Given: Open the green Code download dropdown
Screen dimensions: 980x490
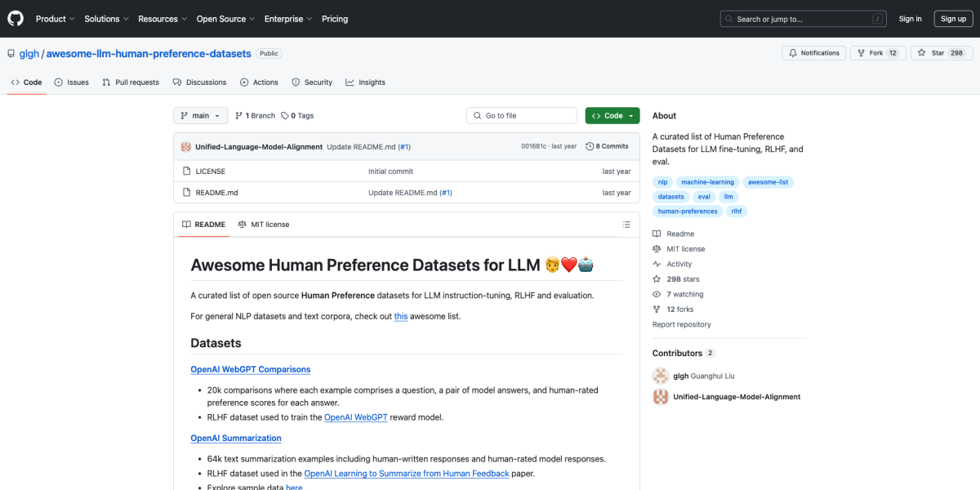Looking at the screenshot, I should coord(612,115).
